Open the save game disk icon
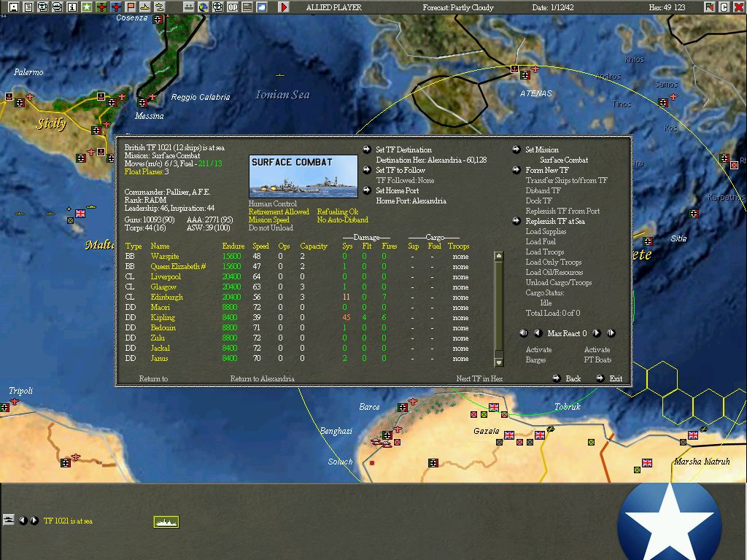747x560 pixels. 14,7
